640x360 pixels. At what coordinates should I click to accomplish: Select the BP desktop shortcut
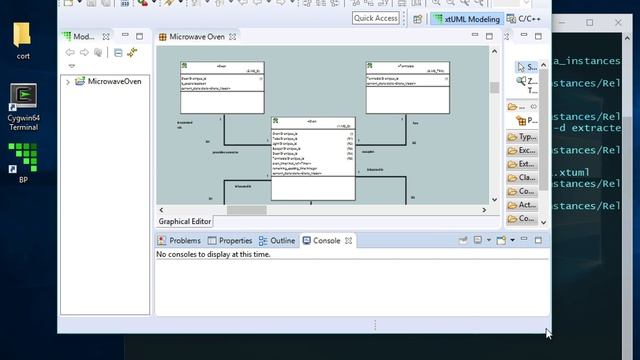coord(23,162)
